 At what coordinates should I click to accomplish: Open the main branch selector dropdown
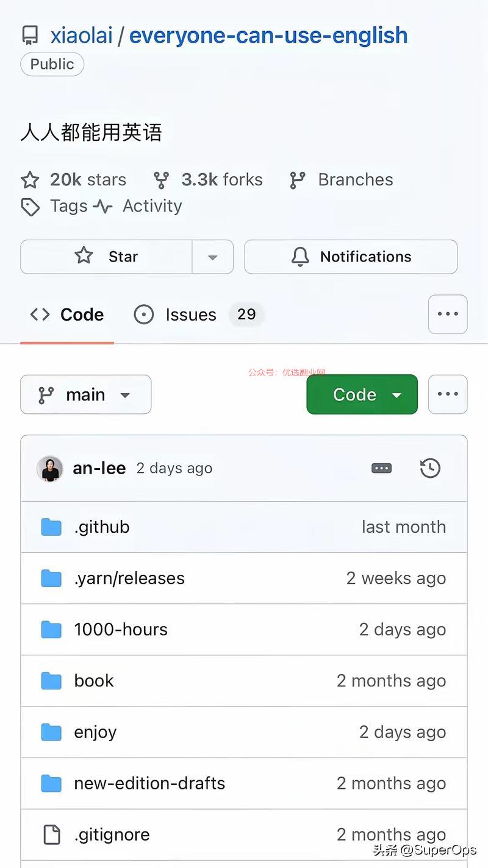86,394
